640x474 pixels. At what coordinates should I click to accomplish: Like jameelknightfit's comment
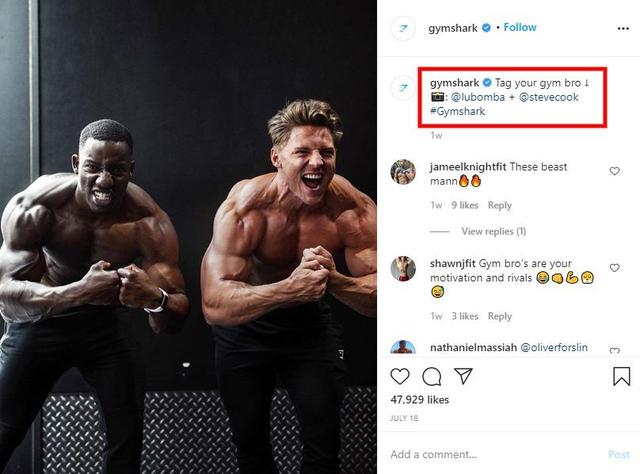click(614, 171)
